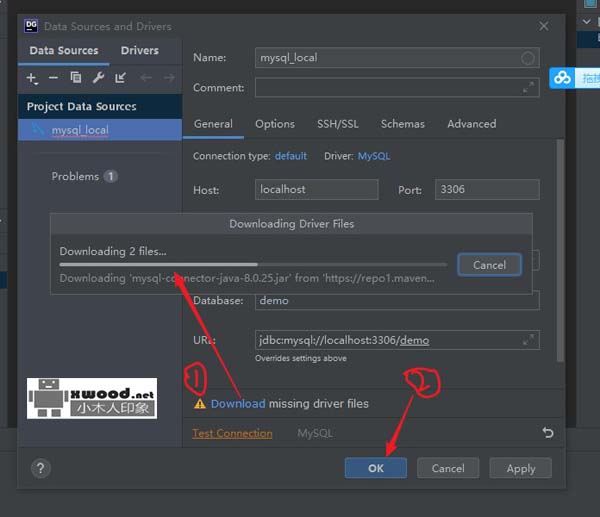Click the Apply button
Image resolution: width=600 pixels, height=517 pixels.
(x=520, y=468)
